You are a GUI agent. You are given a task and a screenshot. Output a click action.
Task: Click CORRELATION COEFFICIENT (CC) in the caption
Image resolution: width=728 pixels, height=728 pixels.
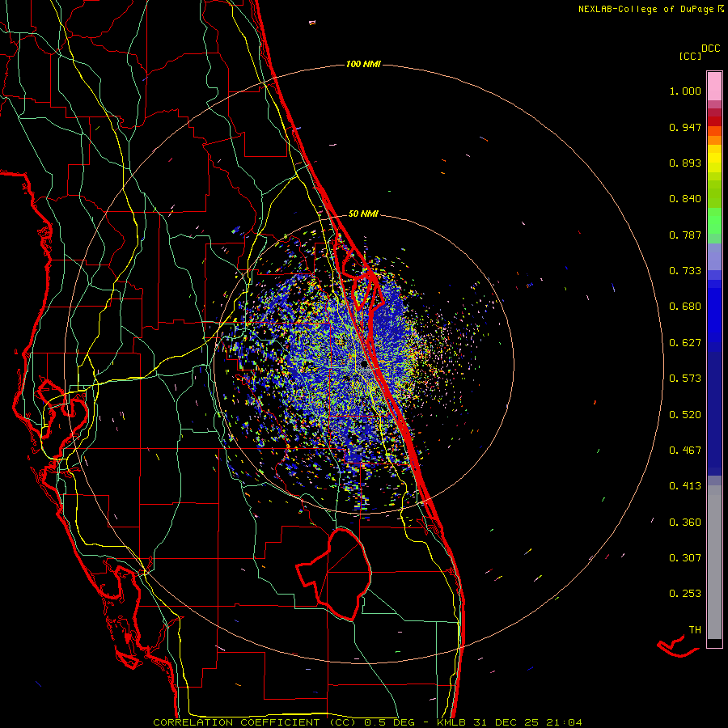pos(255,722)
